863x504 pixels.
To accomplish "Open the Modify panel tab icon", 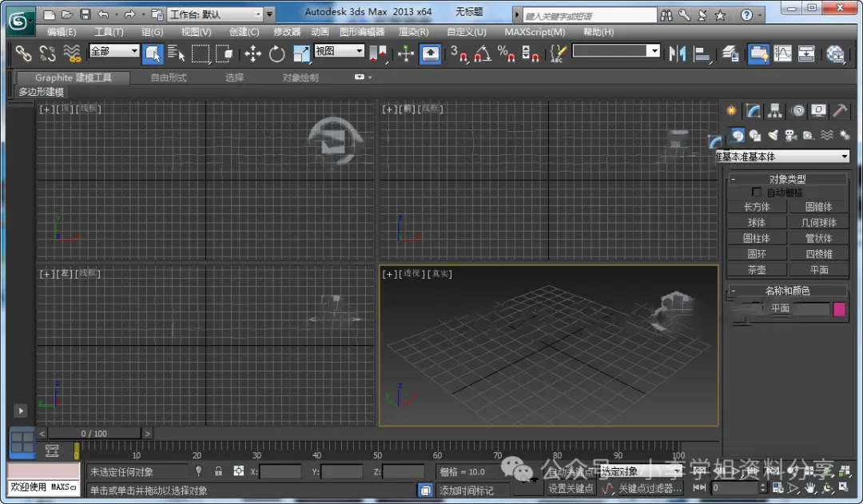I will tap(753, 111).
